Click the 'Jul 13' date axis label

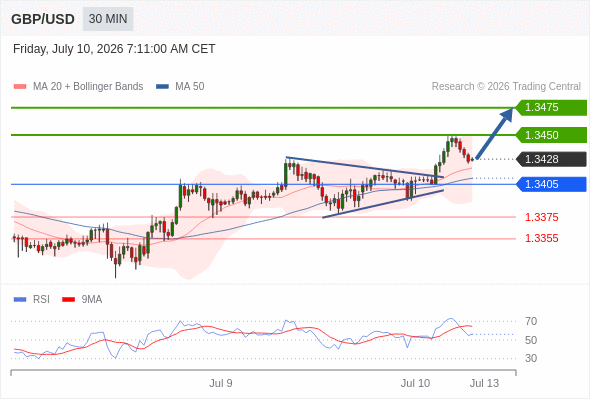coord(484,383)
